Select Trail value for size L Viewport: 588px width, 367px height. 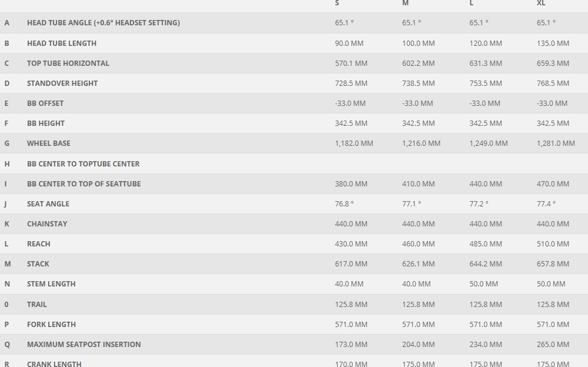pyautogui.click(x=486, y=304)
